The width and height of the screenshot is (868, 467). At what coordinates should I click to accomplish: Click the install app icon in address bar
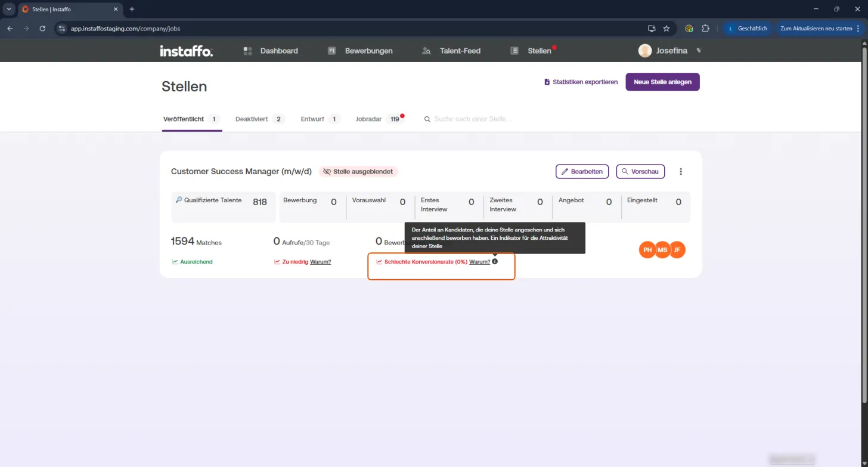(652, 28)
